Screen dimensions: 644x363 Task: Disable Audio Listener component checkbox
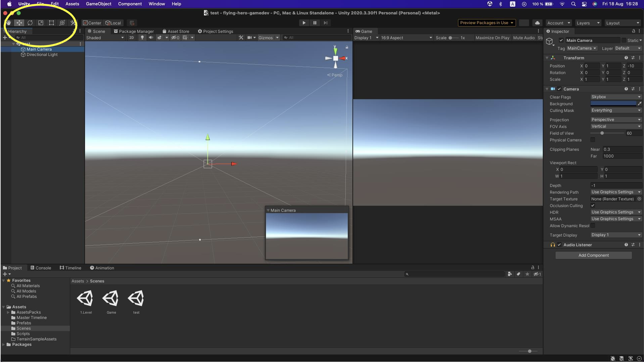(x=559, y=245)
